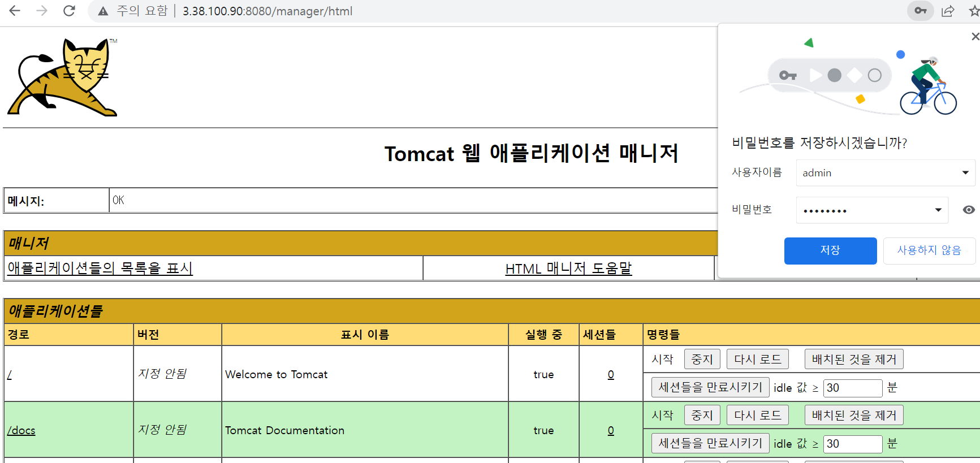Image resolution: width=980 pixels, height=463 pixels.
Task: Open sessions count link for root app
Action: click(x=611, y=374)
